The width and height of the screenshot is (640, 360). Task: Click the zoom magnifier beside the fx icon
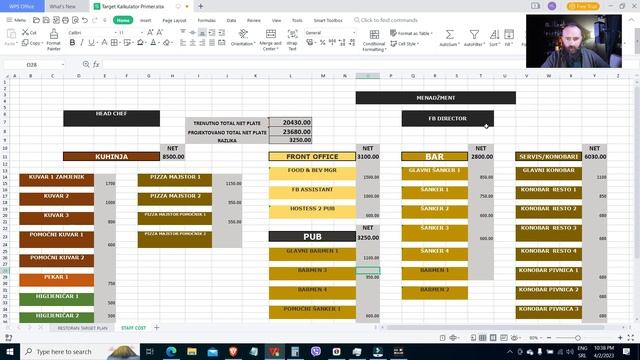[x=86, y=64]
